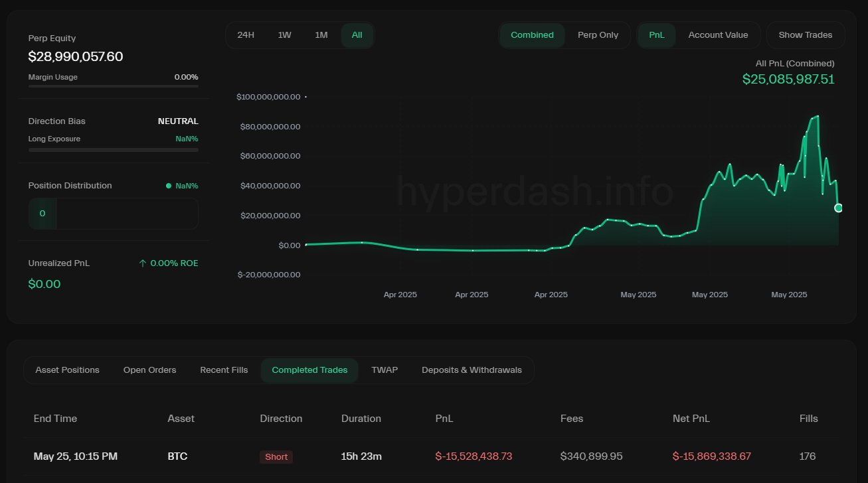Show PnL on the chart
Screen dimensions: 868x483
click(657, 35)
